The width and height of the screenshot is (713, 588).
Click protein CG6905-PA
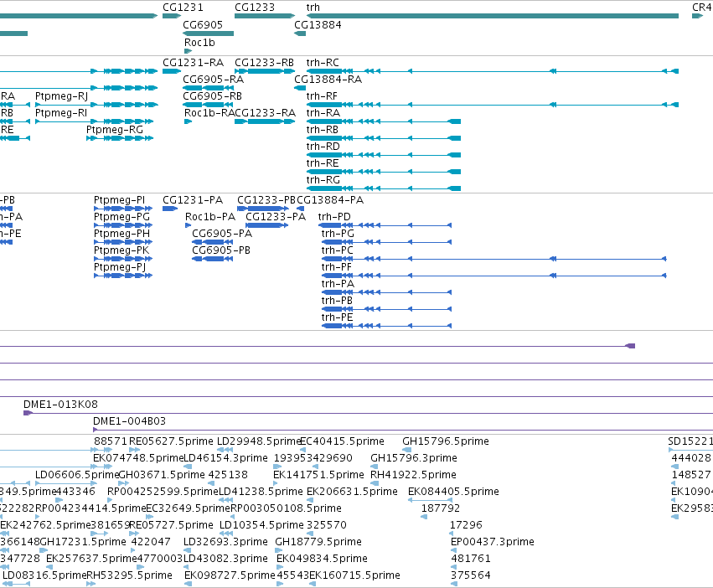point(222,235)
